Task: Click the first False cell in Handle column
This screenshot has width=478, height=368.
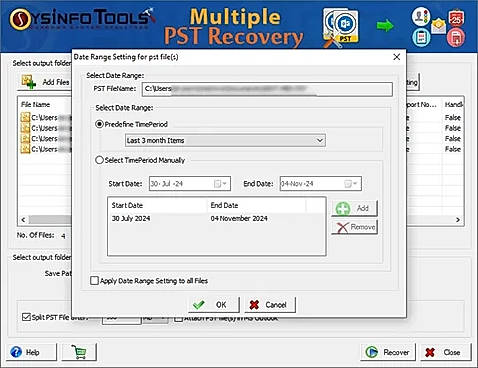Action: [x=453, y=118]
